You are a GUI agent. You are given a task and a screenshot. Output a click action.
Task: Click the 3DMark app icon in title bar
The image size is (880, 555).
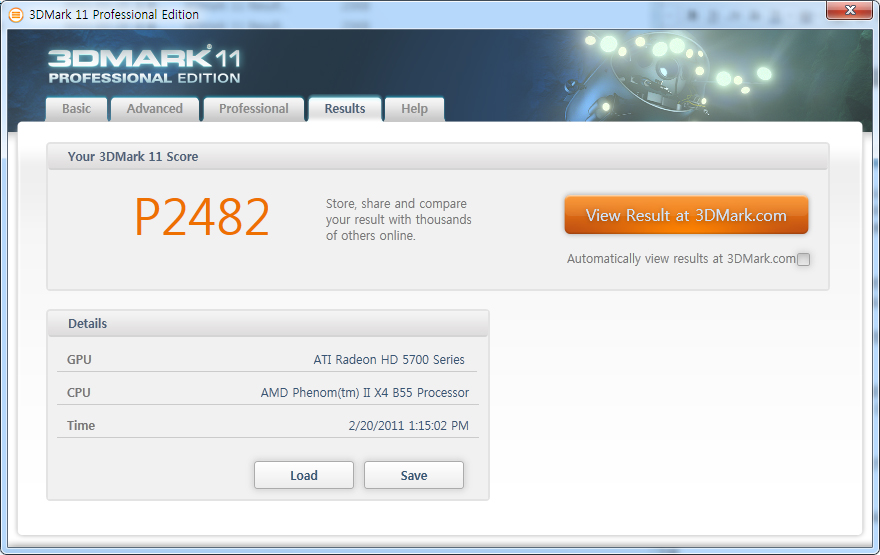16,15
